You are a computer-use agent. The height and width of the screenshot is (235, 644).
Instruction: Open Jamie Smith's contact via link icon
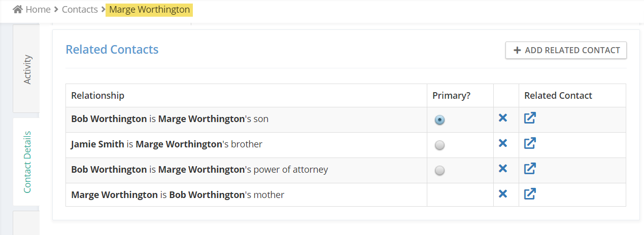tap(530, 143)
